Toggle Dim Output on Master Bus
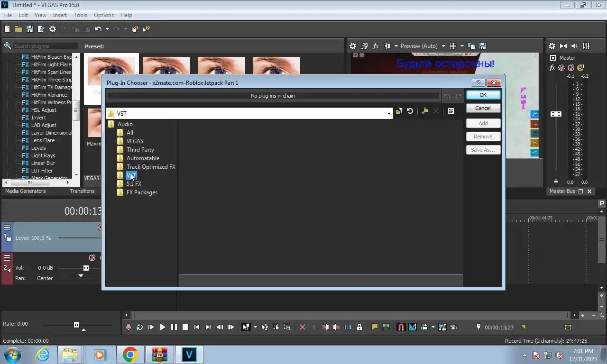Image resolution: width=607 pixels, height=364 pixels. [x=575, y=46]
